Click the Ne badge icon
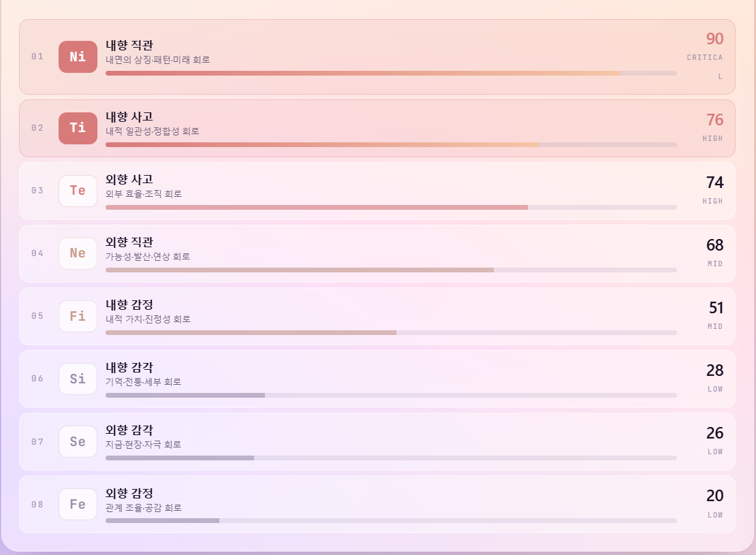Screen dimensions: 756x555 coord(78,253)
